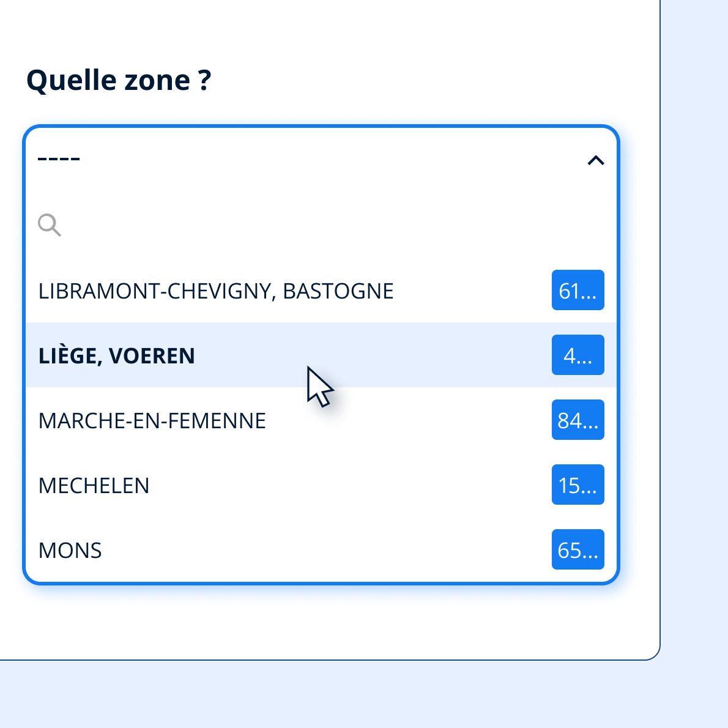Pick the MARCHE-EN-FEMENNE zone

pos(152,420)
